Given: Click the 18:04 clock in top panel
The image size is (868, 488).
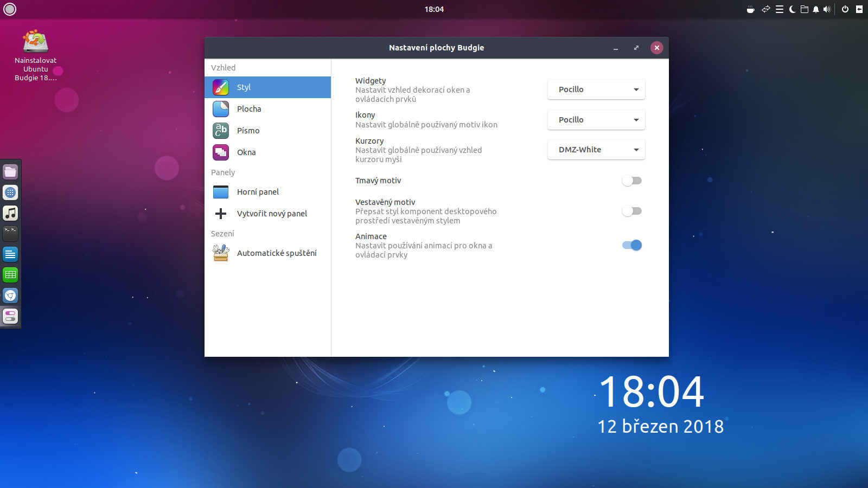Looking at the screenshot, I should [x=434, y=9].
